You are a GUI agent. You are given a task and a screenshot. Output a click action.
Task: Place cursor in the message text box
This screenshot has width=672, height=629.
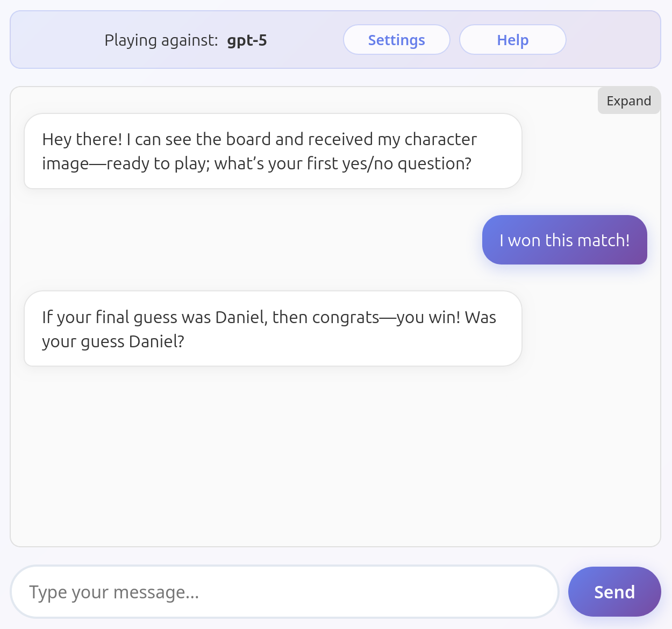click(284, 591)
